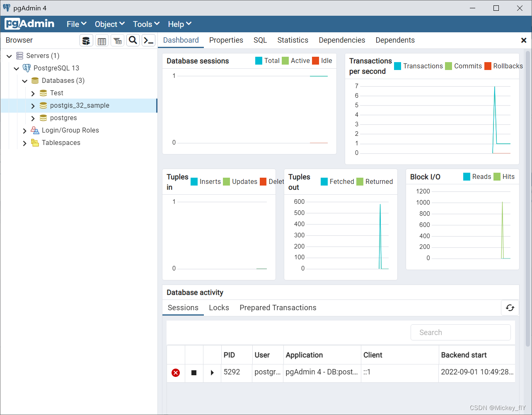Toggle the Idle series legend swatch
The height and width of the screenshot is (415, 532).
[x=315, y=61]
